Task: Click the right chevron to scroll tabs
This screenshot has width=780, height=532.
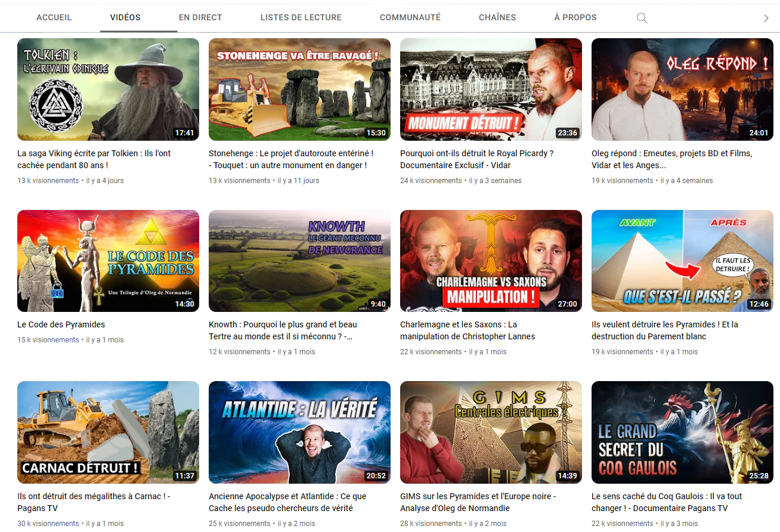Action: coord(766,18)
